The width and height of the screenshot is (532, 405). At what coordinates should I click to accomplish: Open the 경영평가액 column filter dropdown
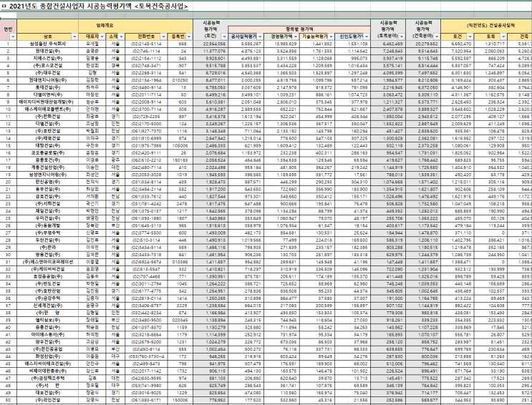(296, 36)
